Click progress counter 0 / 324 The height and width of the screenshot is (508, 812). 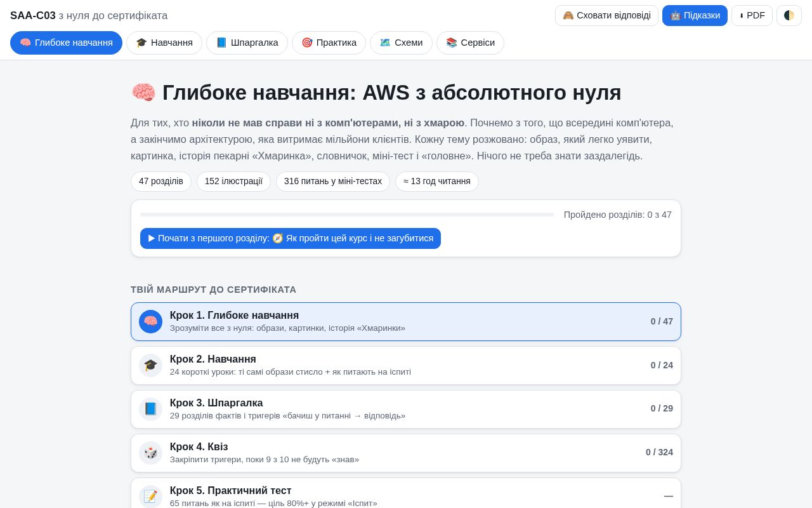(x=659, y=452)
